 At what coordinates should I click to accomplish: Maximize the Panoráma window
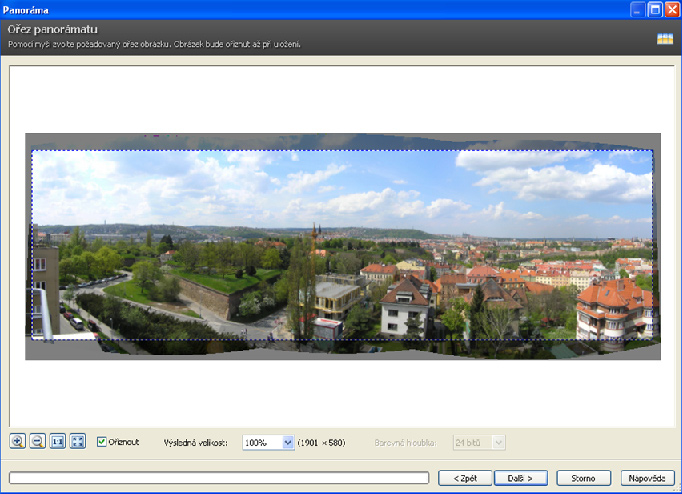(655, 10)
